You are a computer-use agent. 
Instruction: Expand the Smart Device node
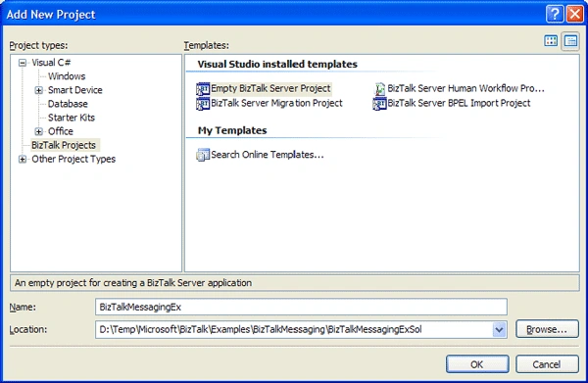(38, 90)
